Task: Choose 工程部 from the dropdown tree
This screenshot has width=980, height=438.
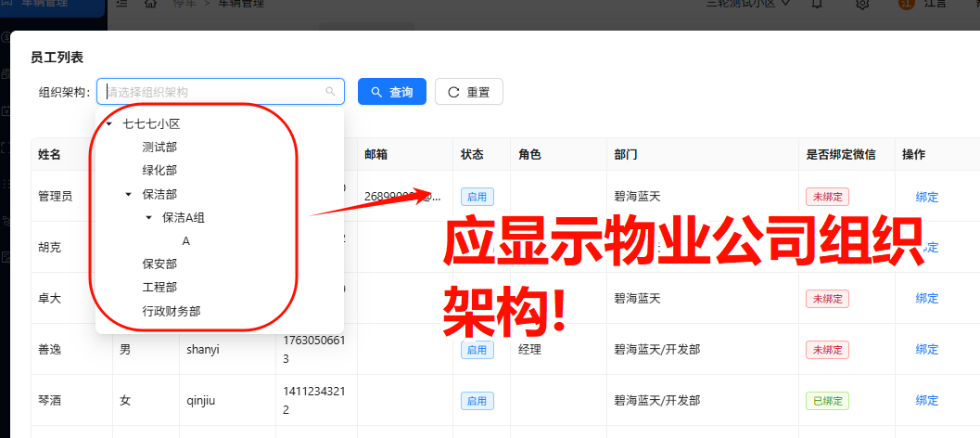Action: tap(159, 288)
